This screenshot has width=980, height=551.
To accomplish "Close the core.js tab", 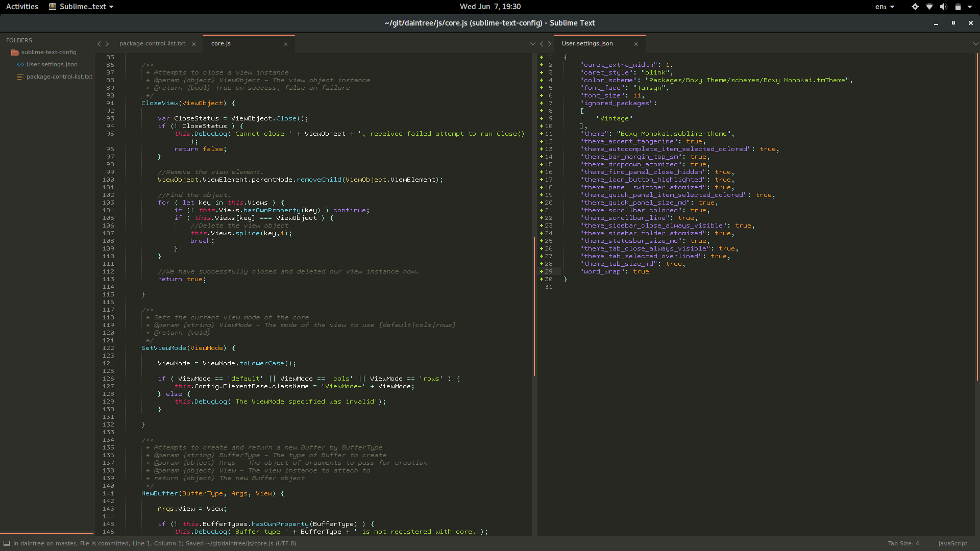I will click(x=285, y=44).
